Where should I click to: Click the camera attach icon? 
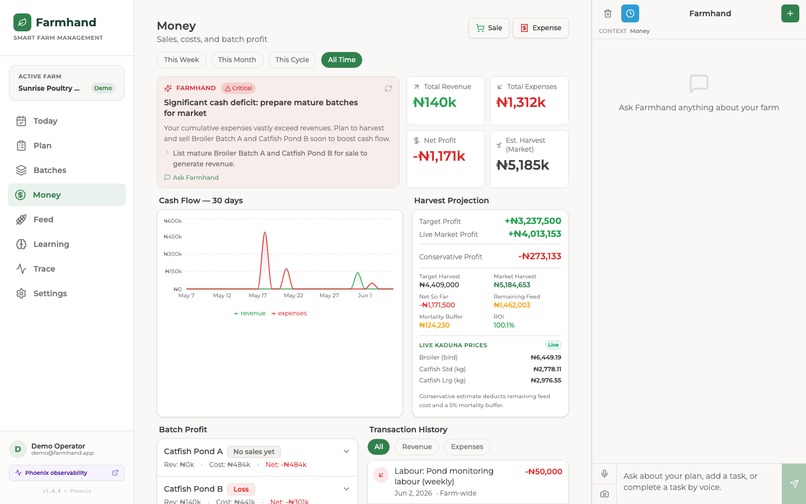(604, 494)
